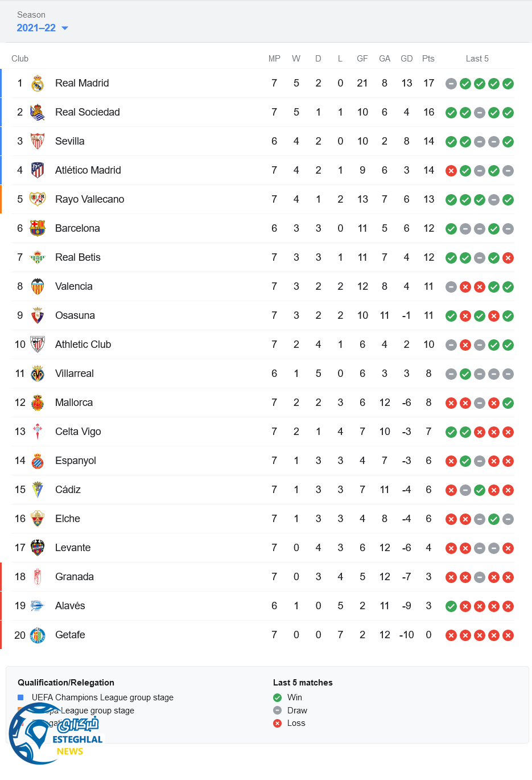532x780 pixels.
Task: Click the Pts column header
Action: click(x=428, y=59)
